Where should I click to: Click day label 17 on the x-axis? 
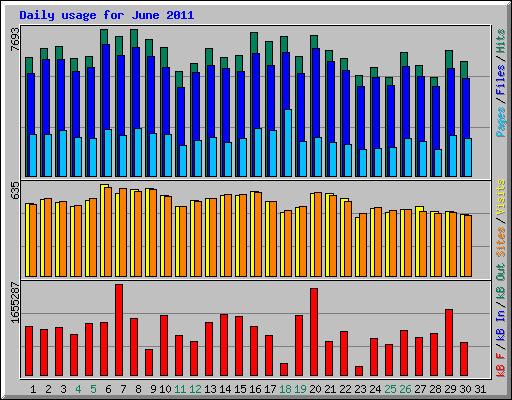tap(270, 389)
